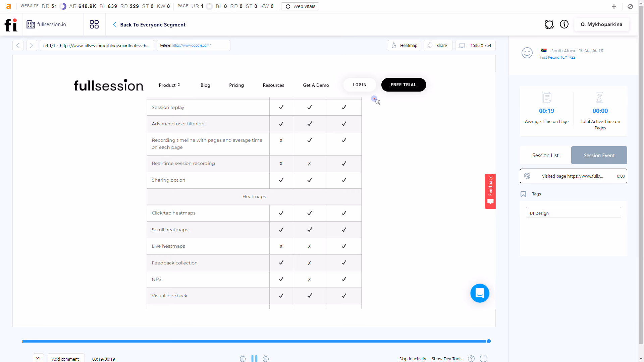Screen dimensions: 644x362
Task: Expand the Product menu dropdown
Action: pos(169,85)
